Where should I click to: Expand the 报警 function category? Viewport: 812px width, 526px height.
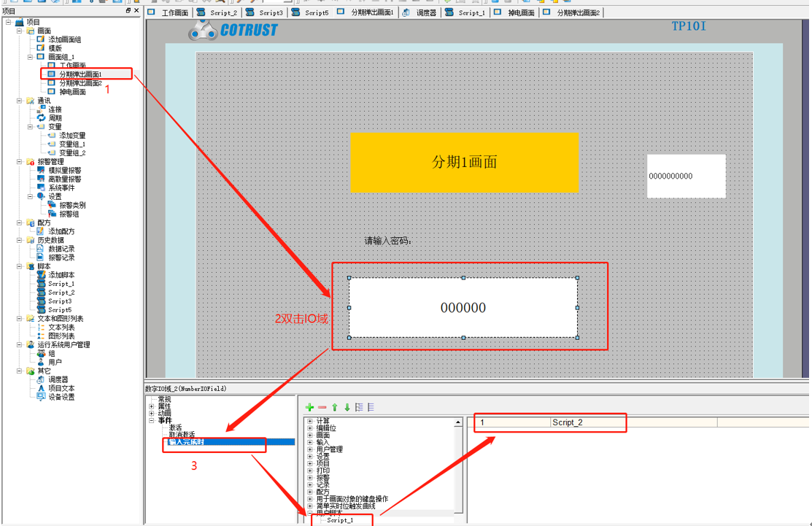[310, 478]
